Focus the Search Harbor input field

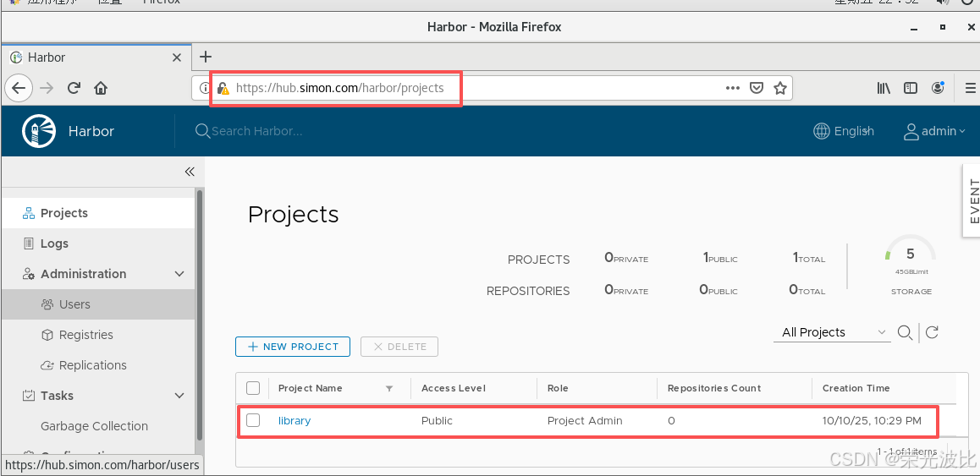tap(257, 131)
